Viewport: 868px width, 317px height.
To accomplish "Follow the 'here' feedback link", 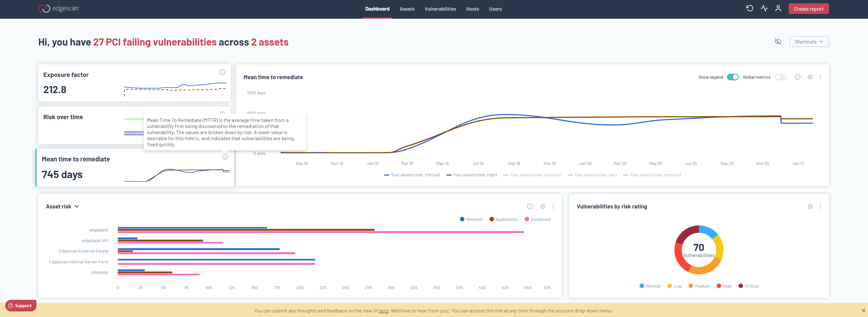I will (383, 311).
